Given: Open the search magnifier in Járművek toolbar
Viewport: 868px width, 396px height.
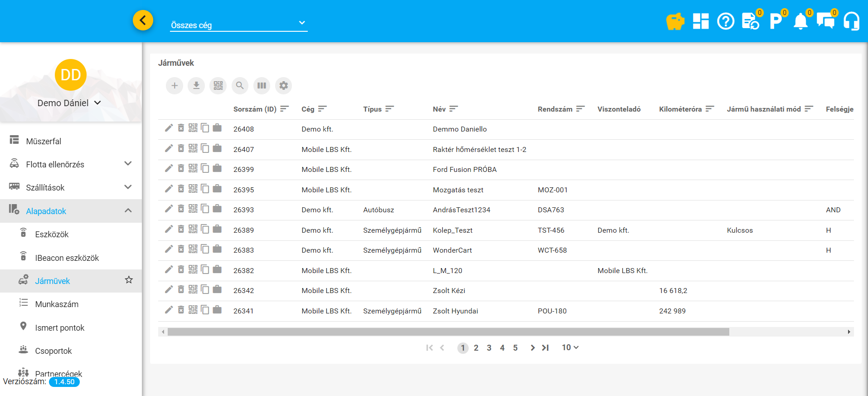Looking at the screenshot, I should [240, 86].
